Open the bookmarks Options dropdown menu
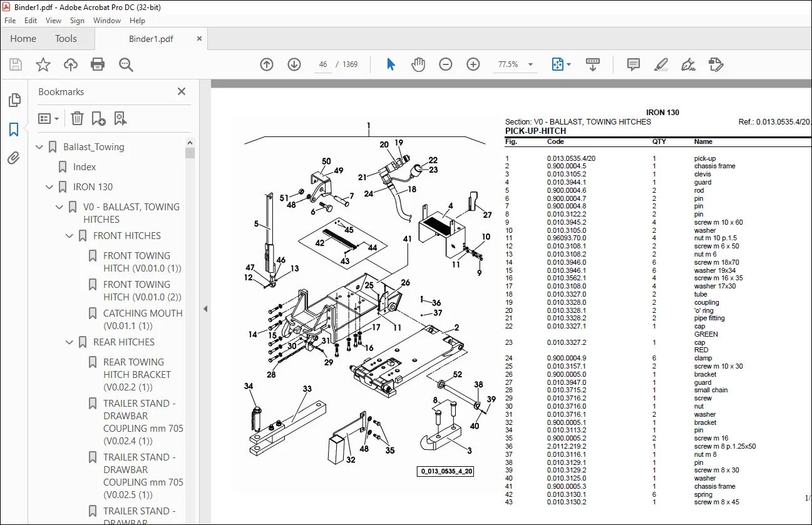Image resolution: width=812 pixels, height=525 pixels. (48, 118)
